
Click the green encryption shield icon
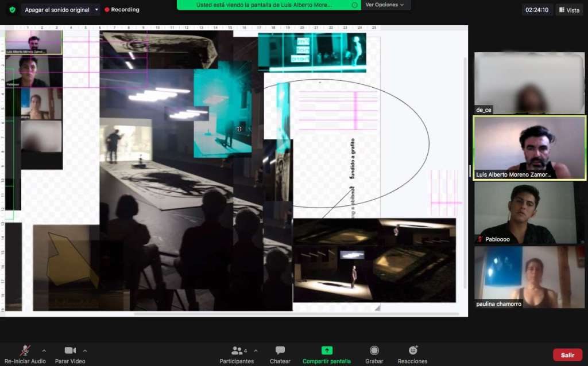[x=12, y=10]
